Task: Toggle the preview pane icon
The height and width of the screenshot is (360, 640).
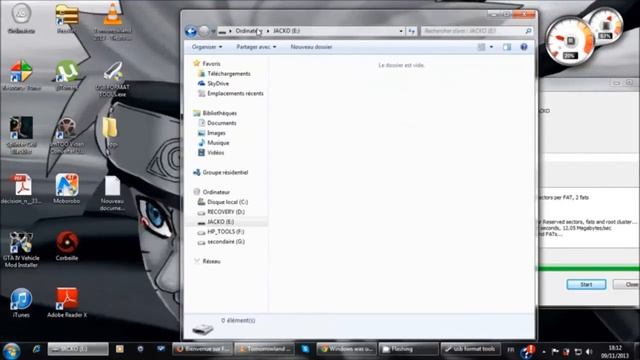Action: (507, 47)
